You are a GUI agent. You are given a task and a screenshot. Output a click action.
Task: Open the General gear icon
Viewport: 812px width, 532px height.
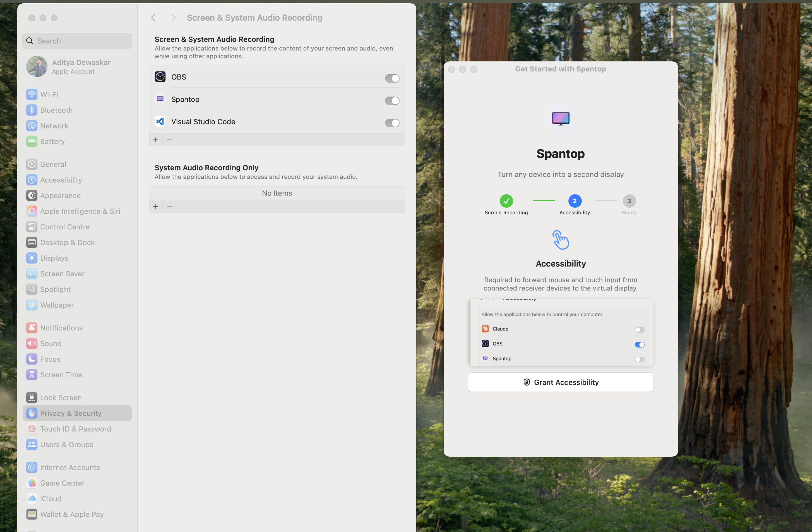(x=32, y=164)
